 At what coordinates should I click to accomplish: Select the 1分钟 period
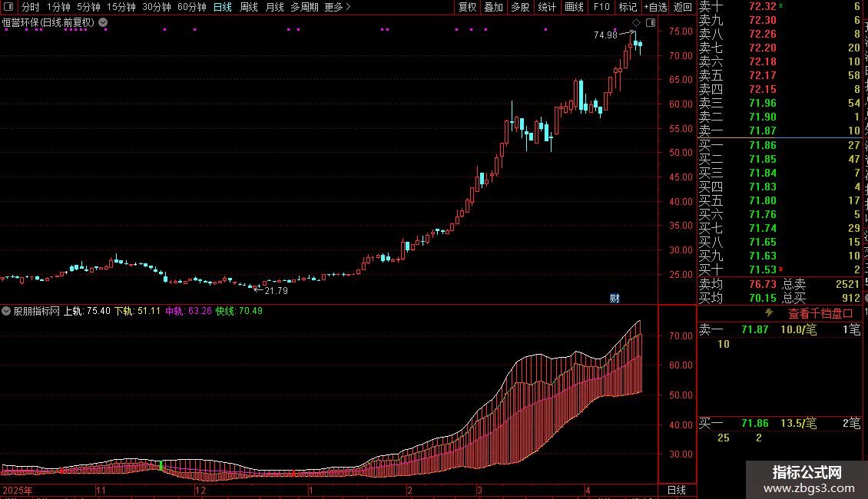point(58,7)
